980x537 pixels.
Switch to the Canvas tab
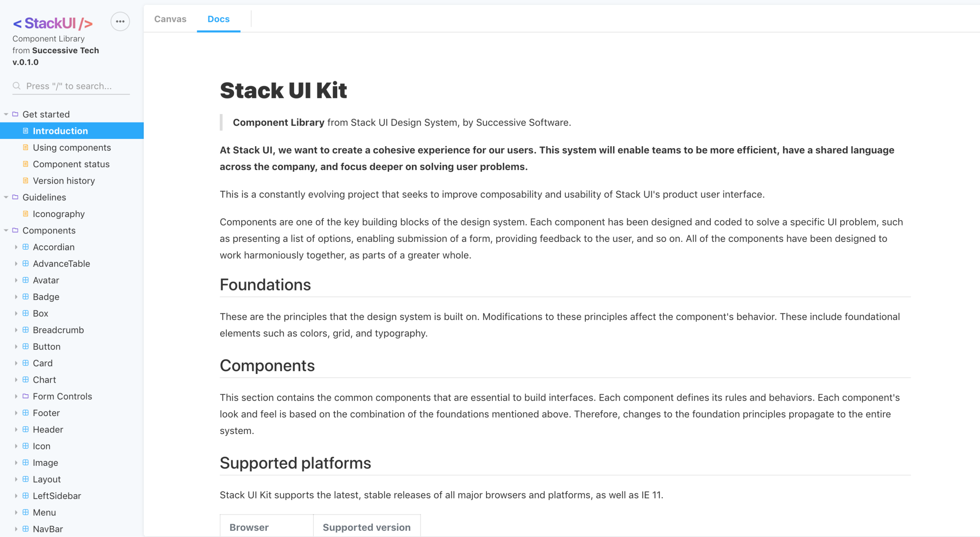tap(170, 19)
